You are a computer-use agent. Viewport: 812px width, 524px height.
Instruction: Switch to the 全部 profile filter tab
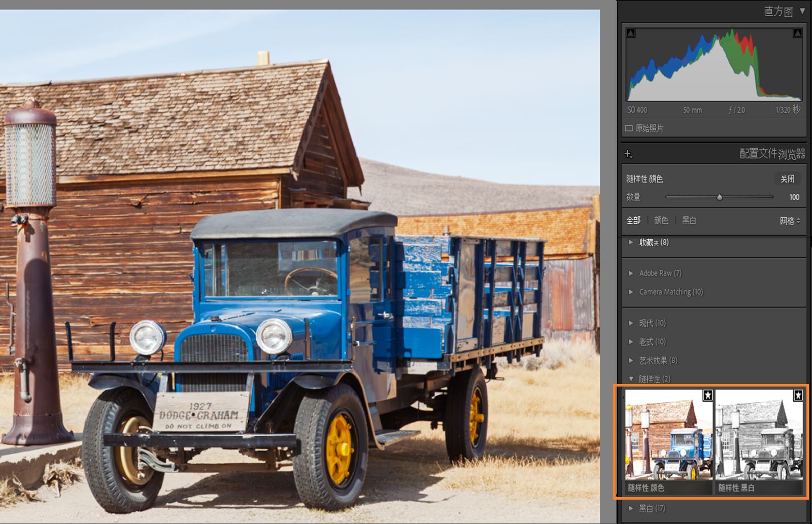(x=633, y=220)
